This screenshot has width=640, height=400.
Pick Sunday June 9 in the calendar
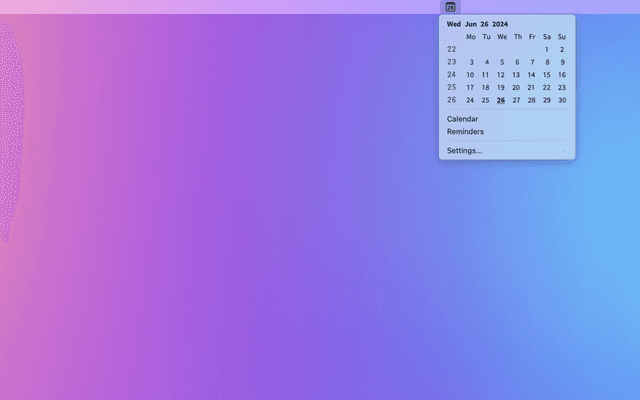[x=562, y=62]
